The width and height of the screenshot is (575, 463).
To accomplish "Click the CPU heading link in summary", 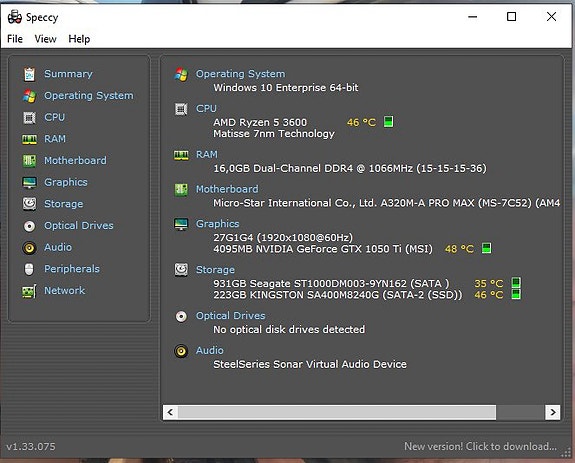I will (206, 109).
